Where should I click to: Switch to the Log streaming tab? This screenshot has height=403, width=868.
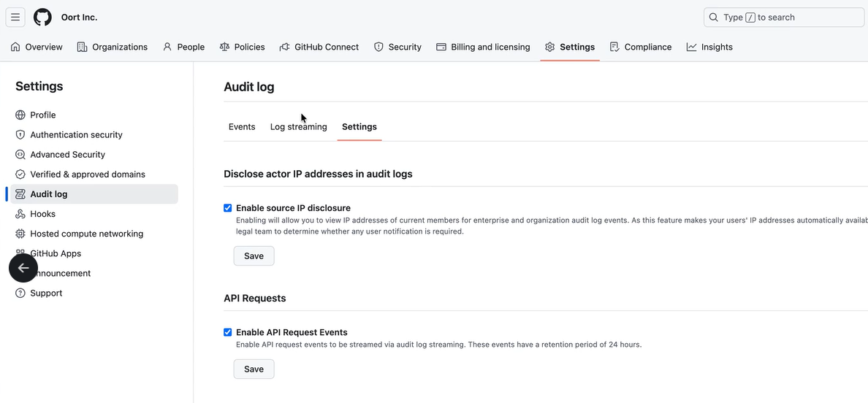point(298,127)
